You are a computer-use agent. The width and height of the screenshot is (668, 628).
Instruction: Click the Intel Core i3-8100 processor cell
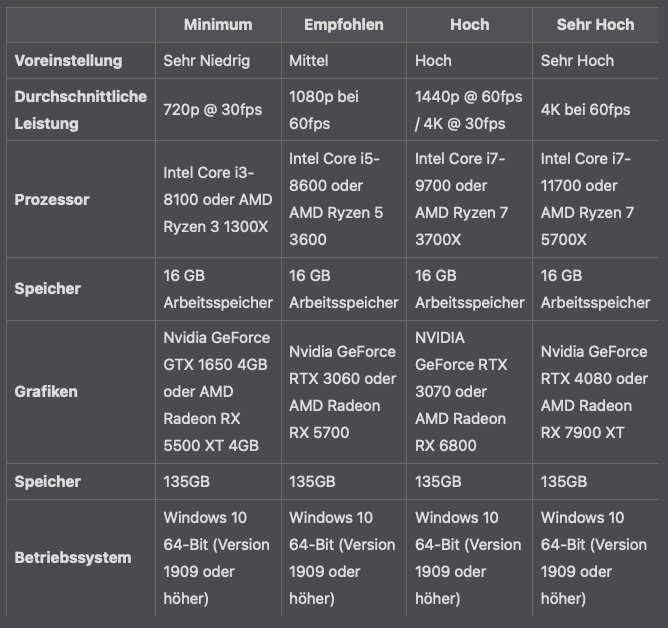coord(217,199)
